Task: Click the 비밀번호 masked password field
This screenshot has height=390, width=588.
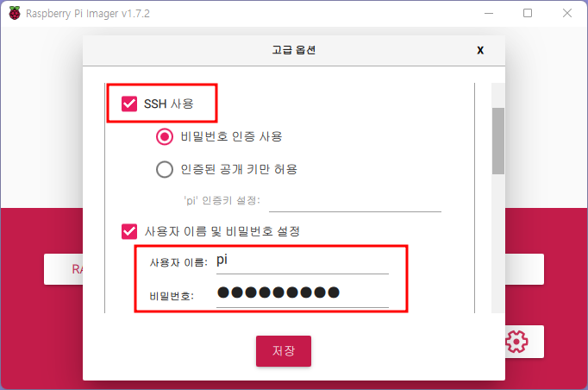Action: click(x=303, y=293)
